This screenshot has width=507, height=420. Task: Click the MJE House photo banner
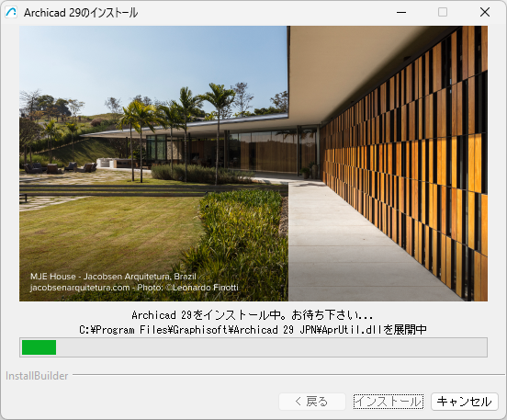coord(253,164)
